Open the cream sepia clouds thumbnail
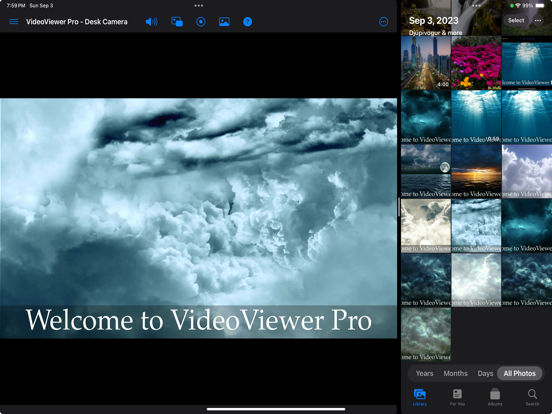 [x=426, y=226]
